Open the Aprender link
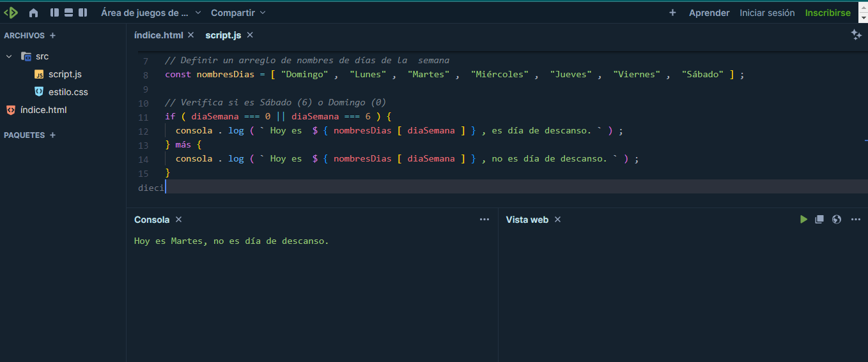The height and width of the screenshot is (362, 868). [709, 13]
